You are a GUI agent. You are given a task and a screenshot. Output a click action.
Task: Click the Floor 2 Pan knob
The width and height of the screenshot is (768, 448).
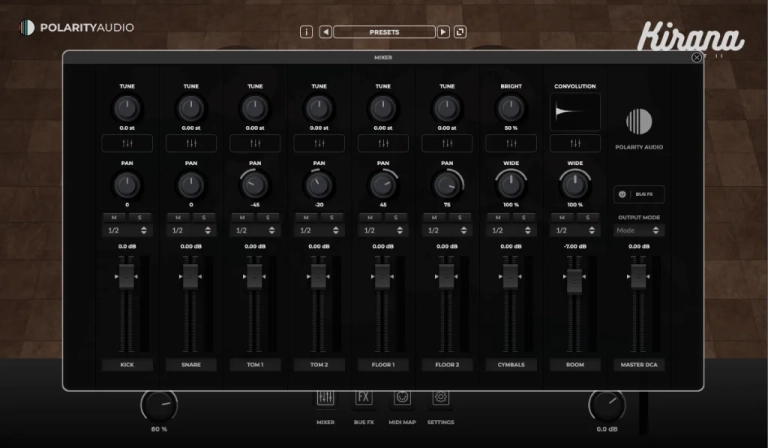click(447, 185)
